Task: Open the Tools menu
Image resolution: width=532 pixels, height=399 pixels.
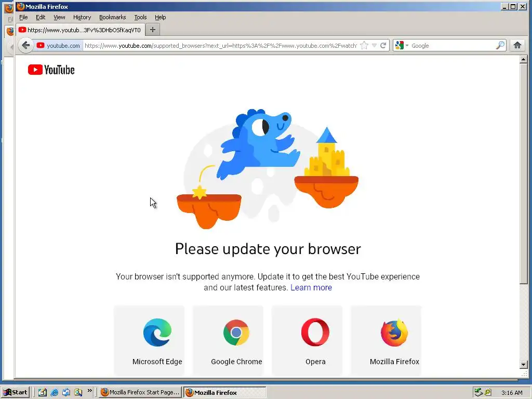Action: click(x=140, y=17)
